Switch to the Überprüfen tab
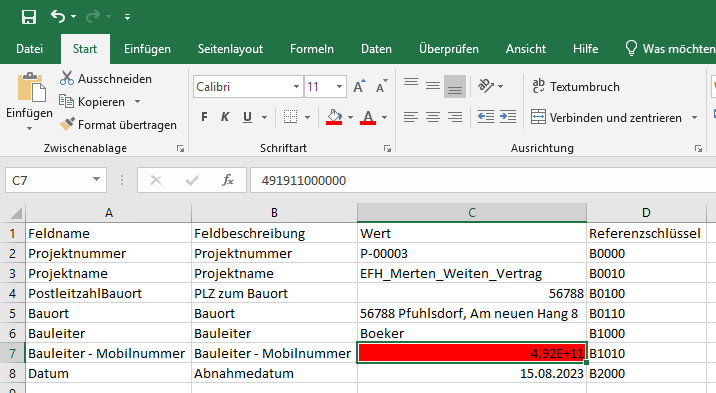 click(448, 49)
